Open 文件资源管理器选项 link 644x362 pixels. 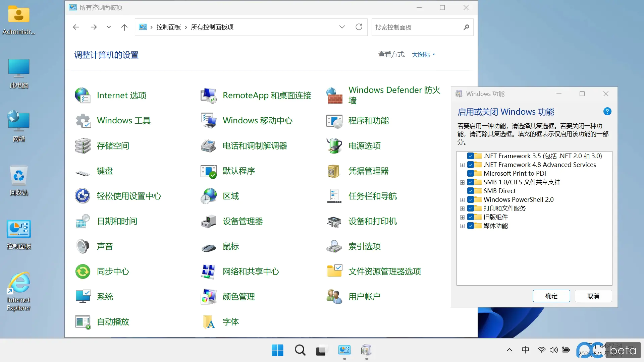tap(384, 271)
